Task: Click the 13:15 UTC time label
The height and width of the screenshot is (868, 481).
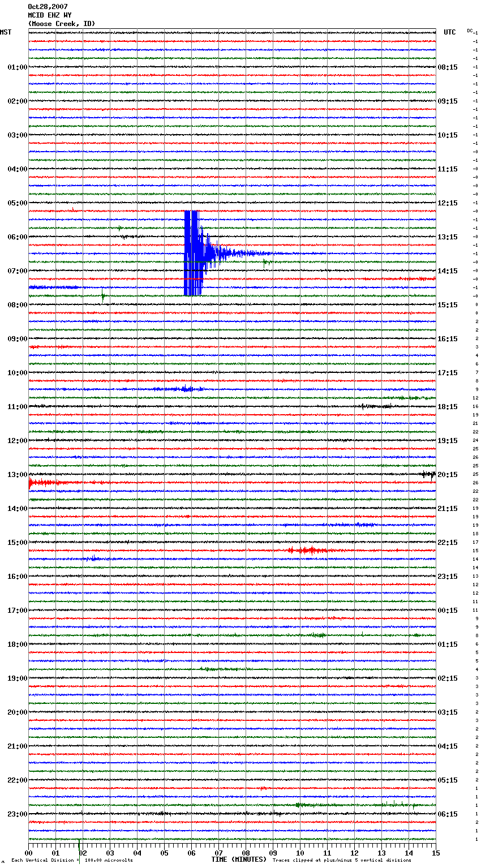Action: (448, 237)
